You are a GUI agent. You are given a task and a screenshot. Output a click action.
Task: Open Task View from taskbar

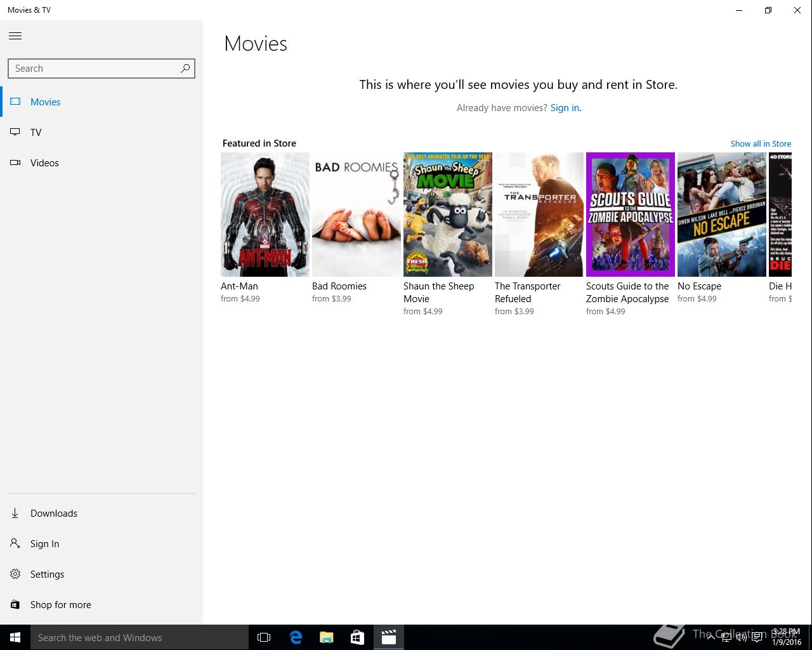click(x=264, y=637)
